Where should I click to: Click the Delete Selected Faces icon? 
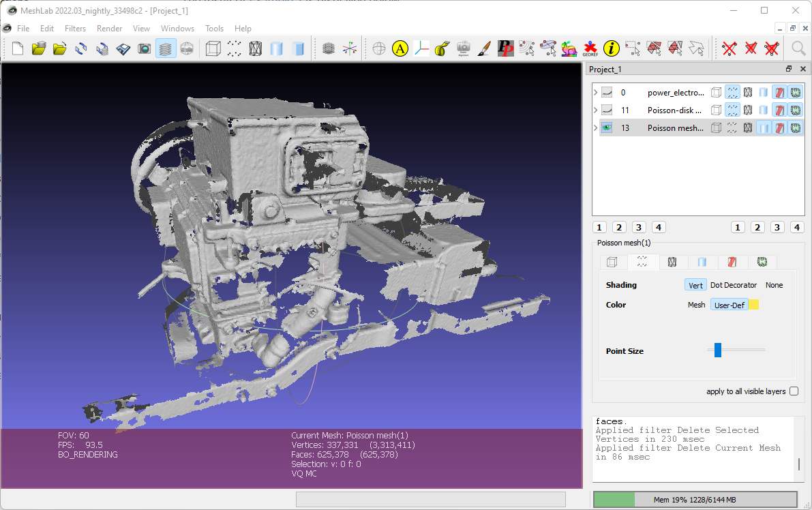(751, 48)
